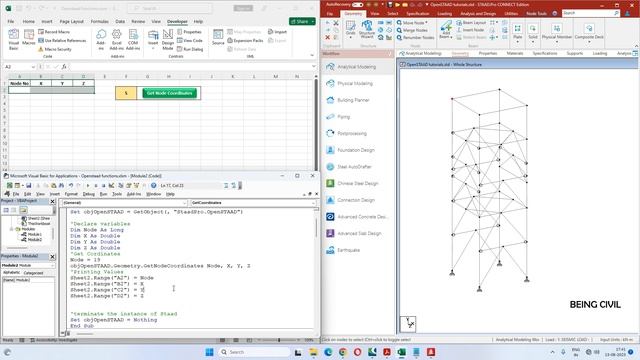Open control Properties in Excel ribbon
The width and height of the screenshot is (640, 360).
189,32
